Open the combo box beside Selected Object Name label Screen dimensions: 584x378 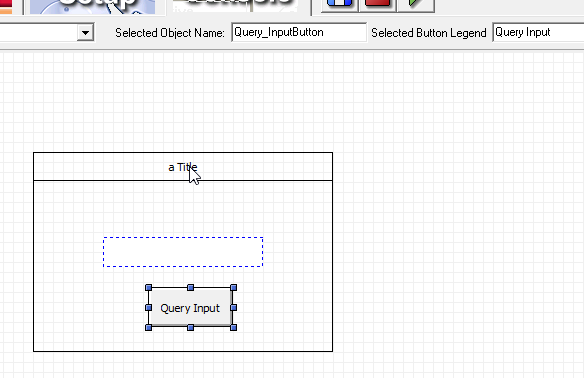[47, 33]
